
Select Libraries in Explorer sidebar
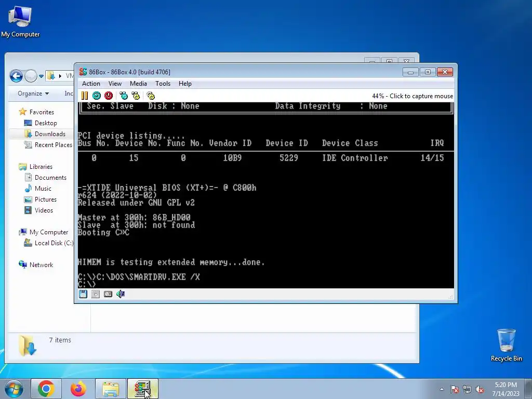click(x=41, y=167)
